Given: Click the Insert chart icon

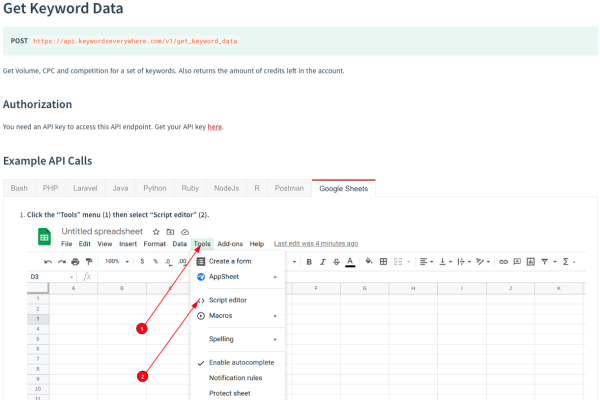Looking at the screenshot, I should [531, 262].
